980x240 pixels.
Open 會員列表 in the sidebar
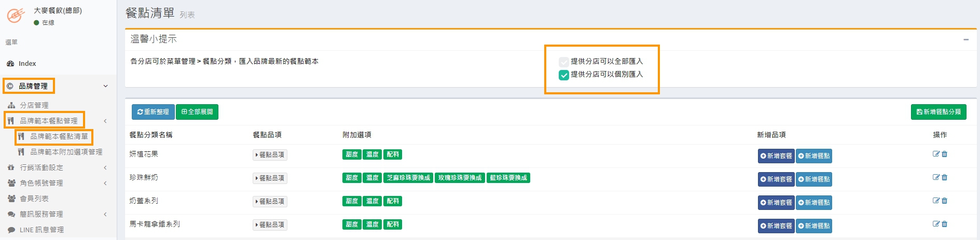[34, 199]
